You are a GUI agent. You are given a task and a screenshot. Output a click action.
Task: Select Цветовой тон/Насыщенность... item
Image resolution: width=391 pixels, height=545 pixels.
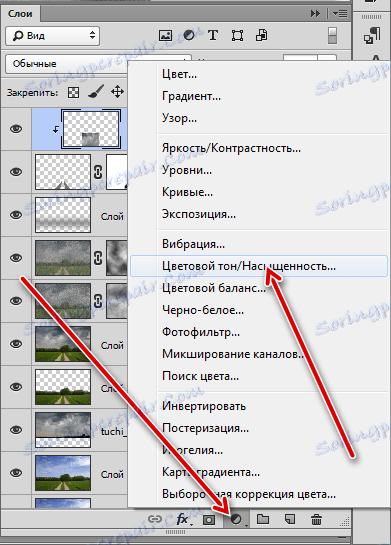click(259, 266)
